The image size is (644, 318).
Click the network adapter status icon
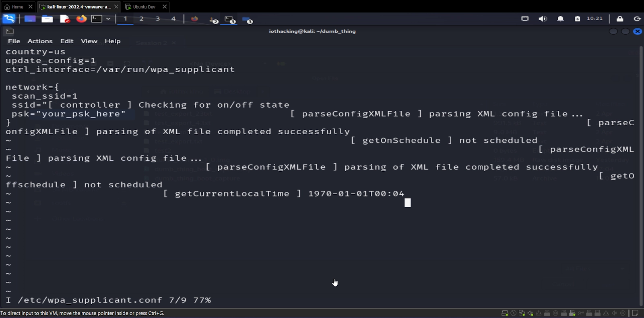[522, 313]
